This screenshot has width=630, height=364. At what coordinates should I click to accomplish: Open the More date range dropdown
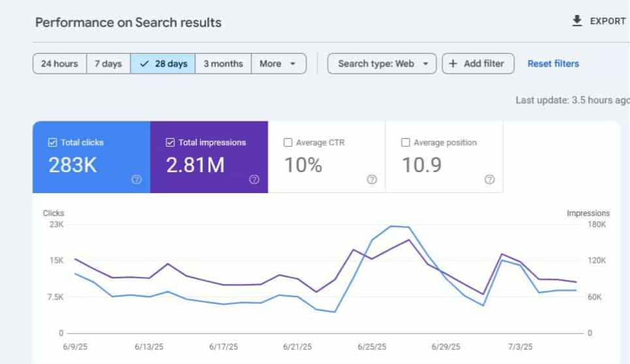coord(278,64)
